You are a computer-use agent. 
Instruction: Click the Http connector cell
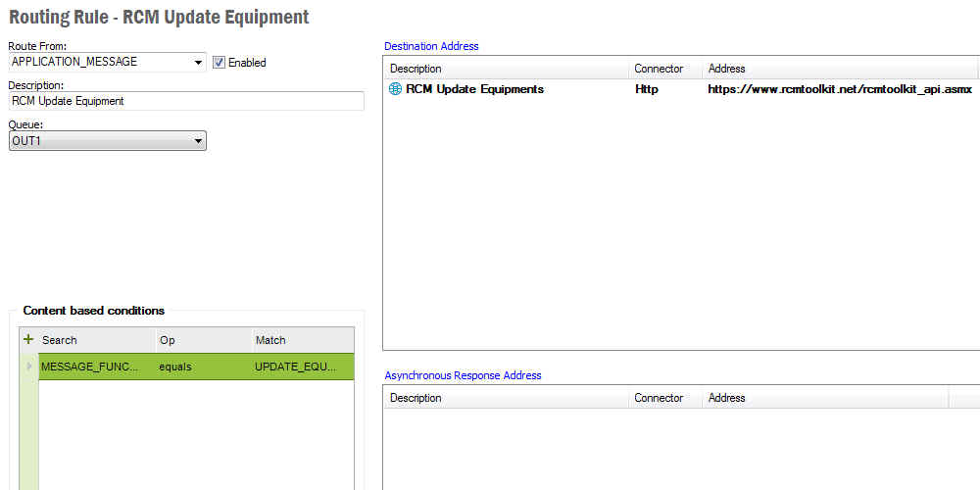point(647,89)
